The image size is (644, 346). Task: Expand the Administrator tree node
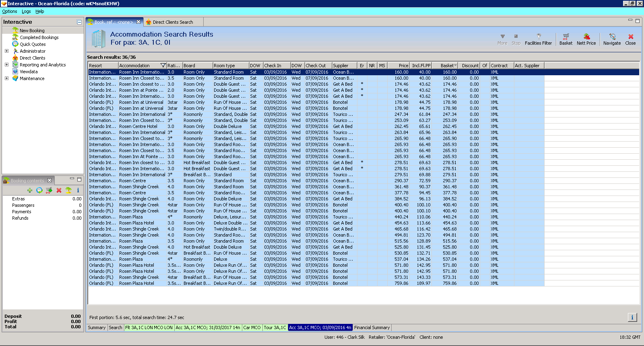pyautogui.click(x=6, y=51)
